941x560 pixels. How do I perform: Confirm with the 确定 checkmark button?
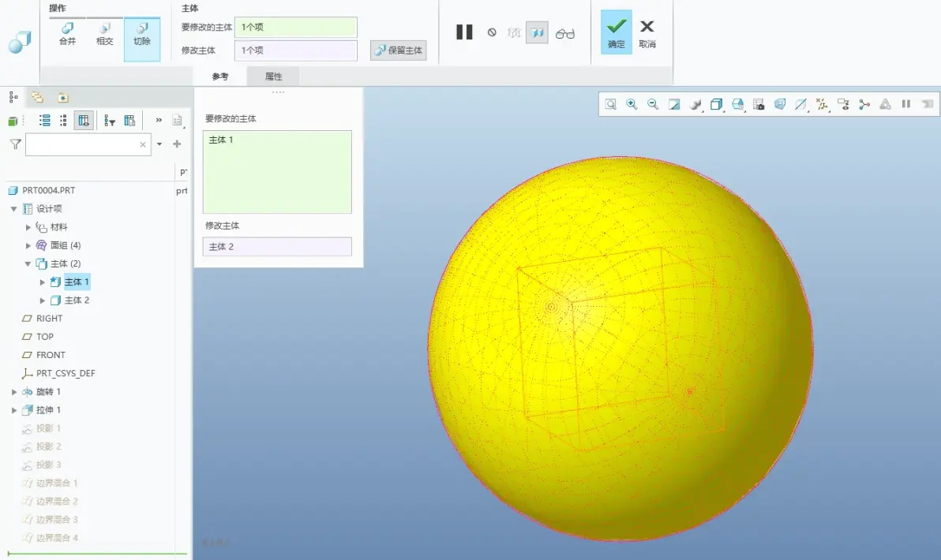(x=617, y=32)
